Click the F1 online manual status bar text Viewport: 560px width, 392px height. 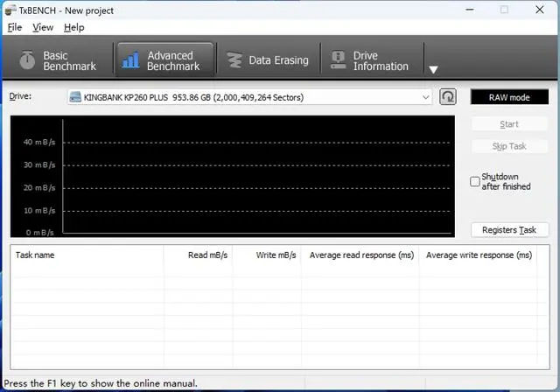click(x=101, y=383)
